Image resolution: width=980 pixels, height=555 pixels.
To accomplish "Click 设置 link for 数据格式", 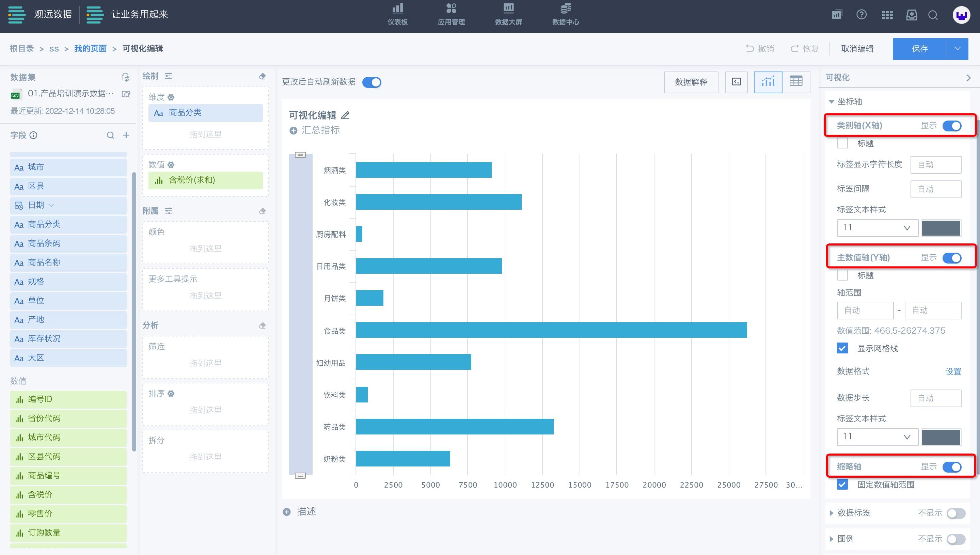I will pos(953,371).
